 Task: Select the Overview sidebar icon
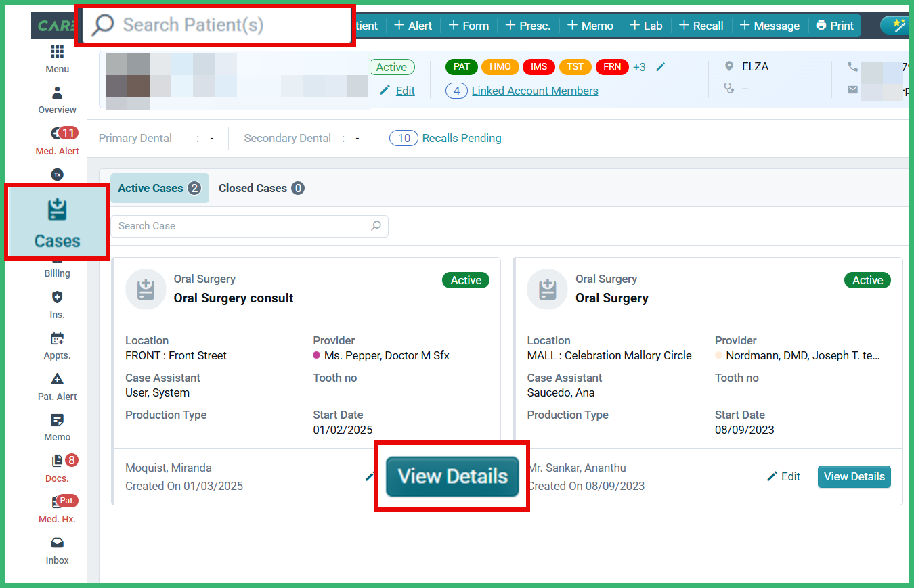(57, 100)
